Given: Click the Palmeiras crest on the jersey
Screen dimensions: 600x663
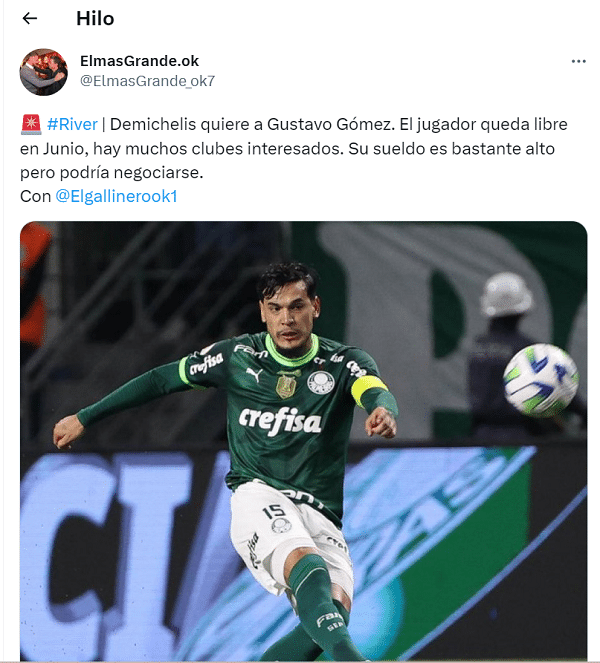Looking at the screenshot, I should coord(321,382).
